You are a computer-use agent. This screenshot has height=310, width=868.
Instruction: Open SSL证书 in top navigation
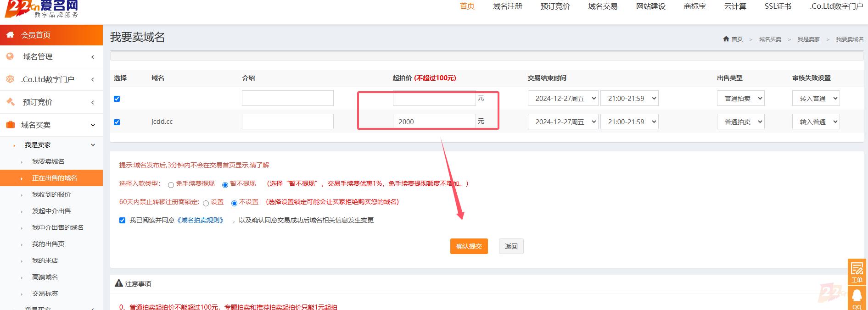(778, 6)
